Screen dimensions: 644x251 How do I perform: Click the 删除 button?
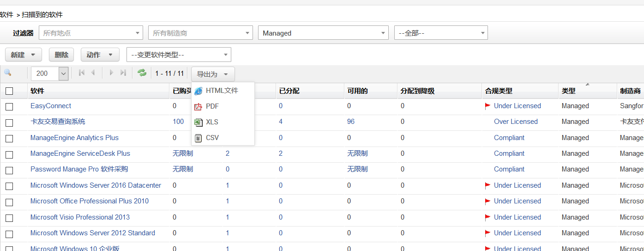coord(61,55)
